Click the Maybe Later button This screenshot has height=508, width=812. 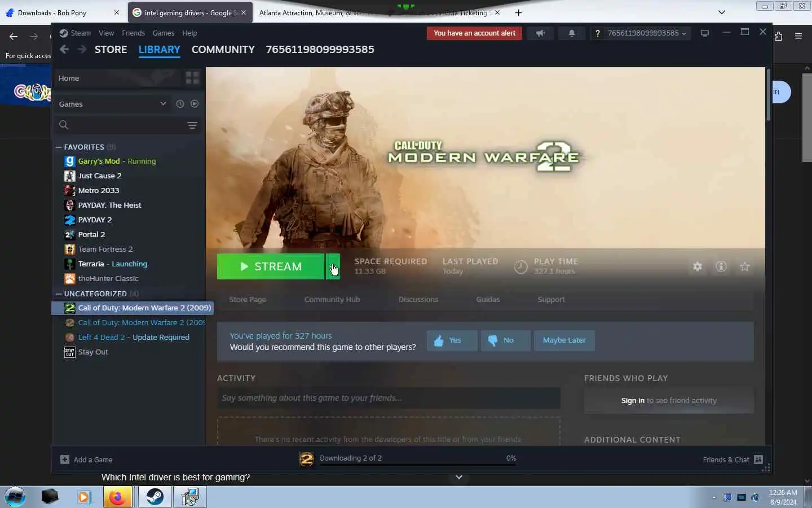click(564, 340)
